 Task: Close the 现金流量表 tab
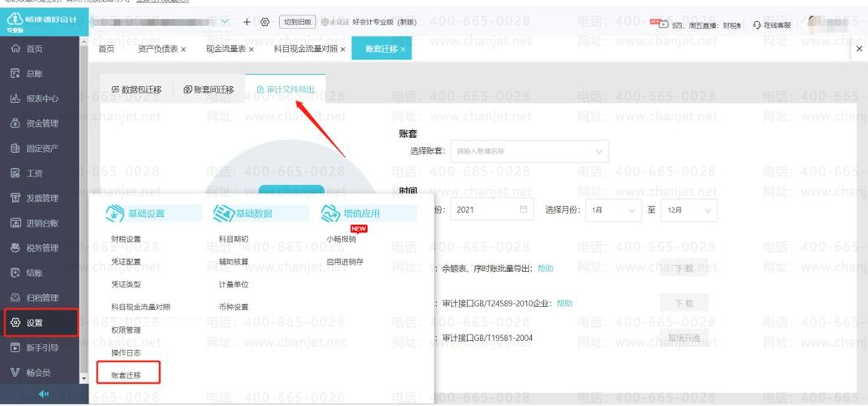(252, 50)
